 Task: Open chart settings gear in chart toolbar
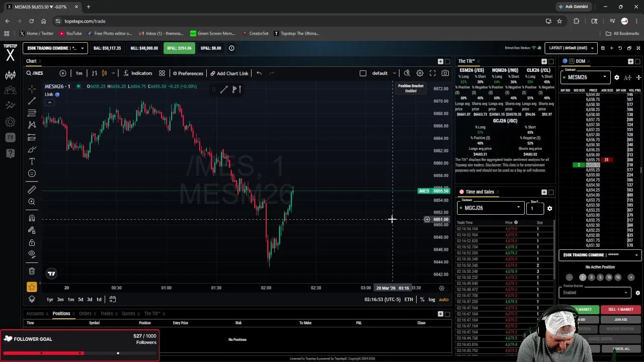420,73
